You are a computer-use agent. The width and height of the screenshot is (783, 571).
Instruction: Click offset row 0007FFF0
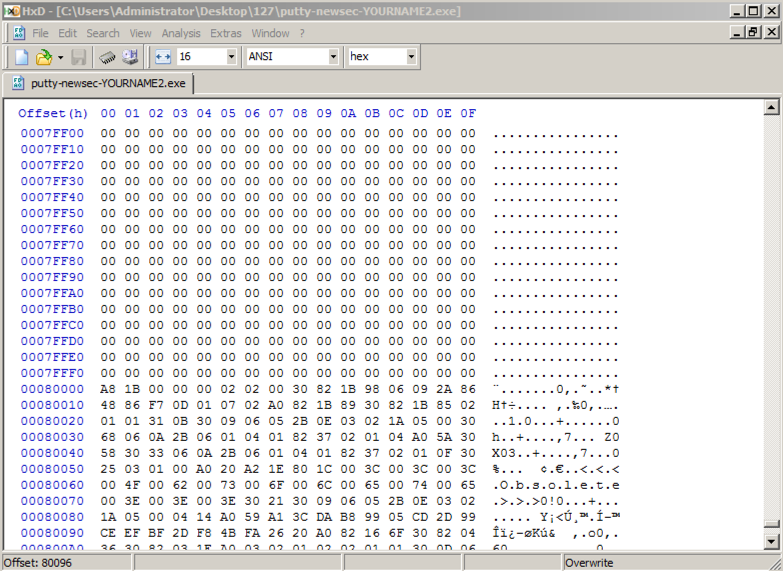(x=52, y=373)
